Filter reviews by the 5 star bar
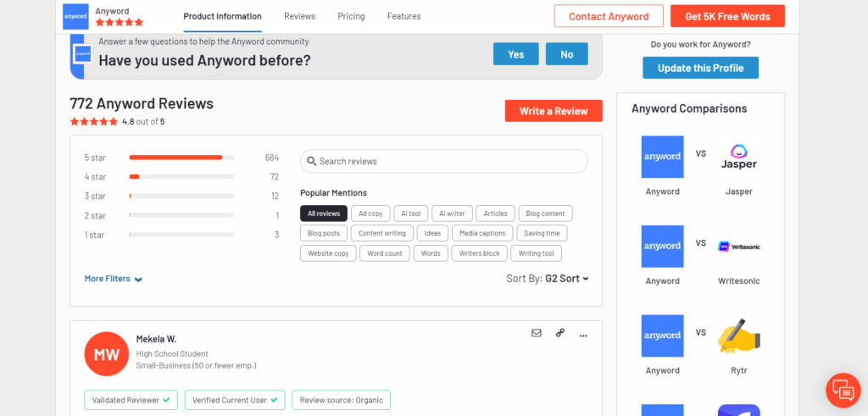The height and width of the screenshot is (416, 868). pos(181,158)
